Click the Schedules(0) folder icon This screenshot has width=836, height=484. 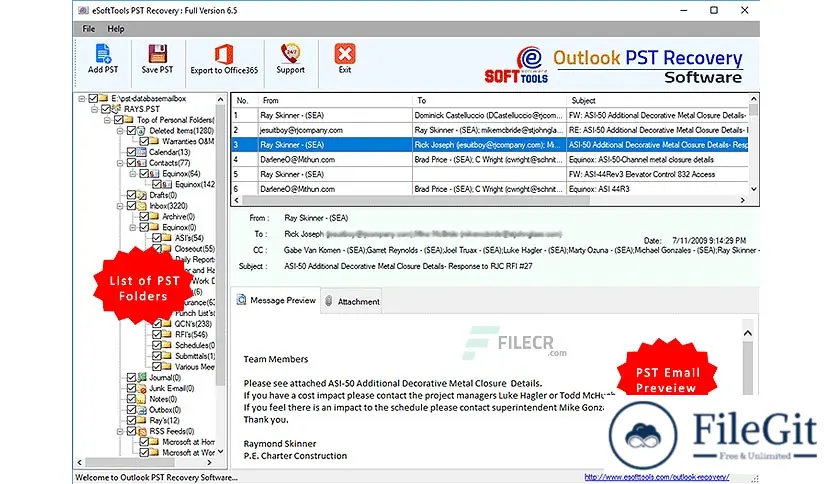167,345
